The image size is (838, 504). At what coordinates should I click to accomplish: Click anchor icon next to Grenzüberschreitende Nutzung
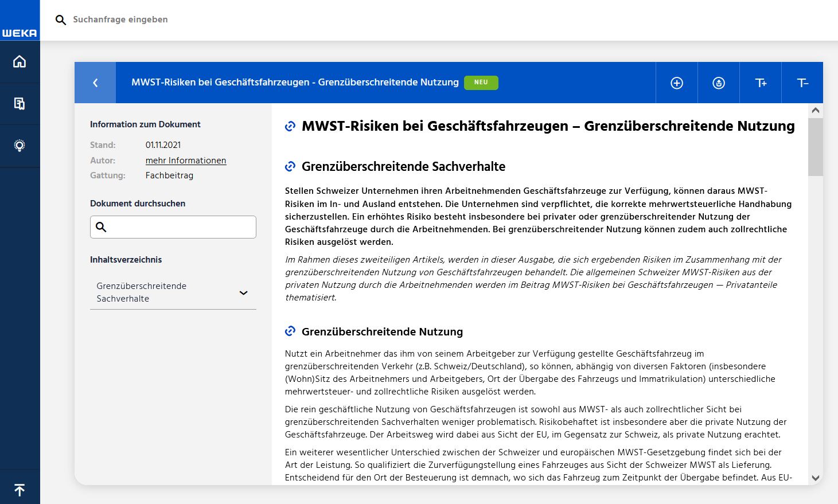coord(290,331)
